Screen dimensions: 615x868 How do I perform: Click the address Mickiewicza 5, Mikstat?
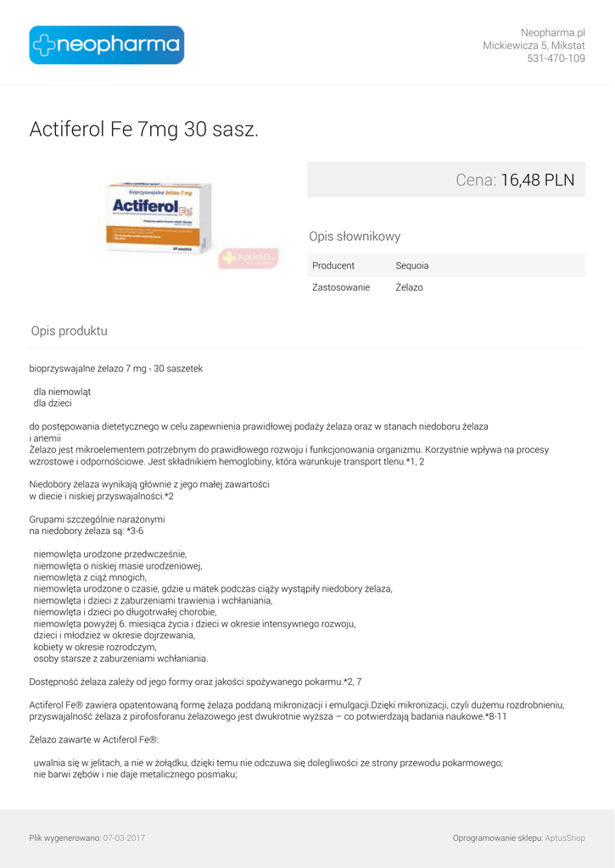click(534, 46)
